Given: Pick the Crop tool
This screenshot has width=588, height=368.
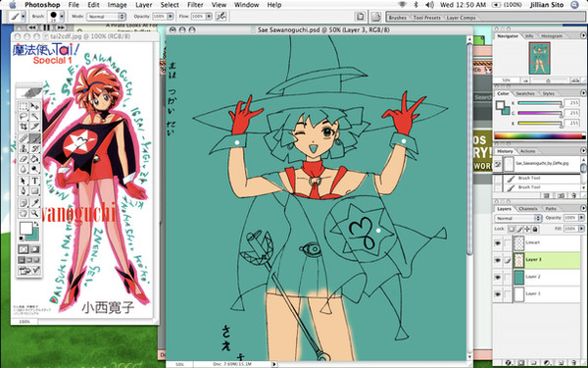Looking at the screenshot, I should point(24,127).
